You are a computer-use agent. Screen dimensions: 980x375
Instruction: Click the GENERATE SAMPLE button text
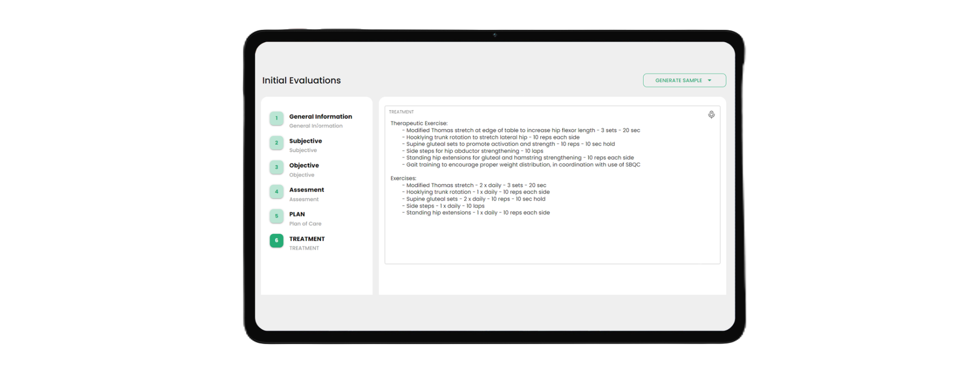point(678,80)
